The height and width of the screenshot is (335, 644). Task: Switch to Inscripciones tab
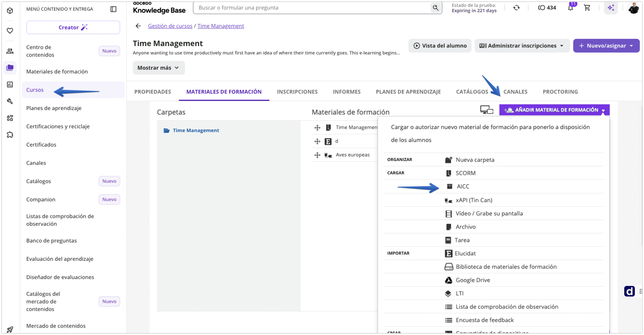[297, 92]
